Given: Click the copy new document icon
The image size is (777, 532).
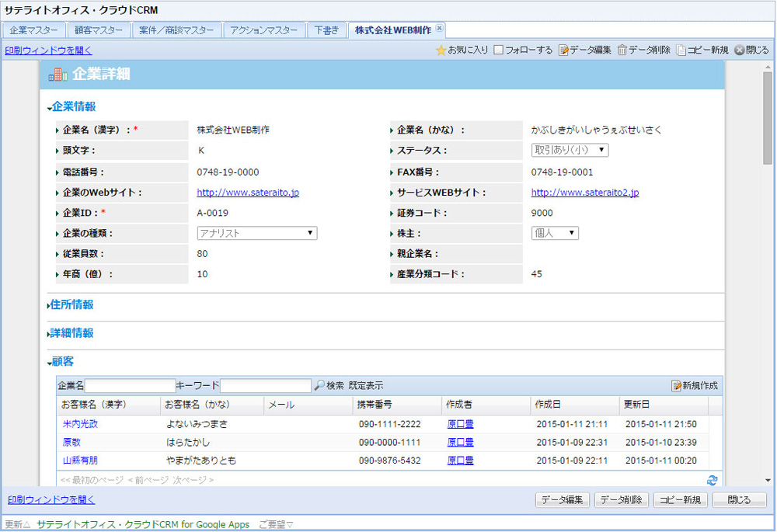Looking at the screenshot, I should click(681, 50).
